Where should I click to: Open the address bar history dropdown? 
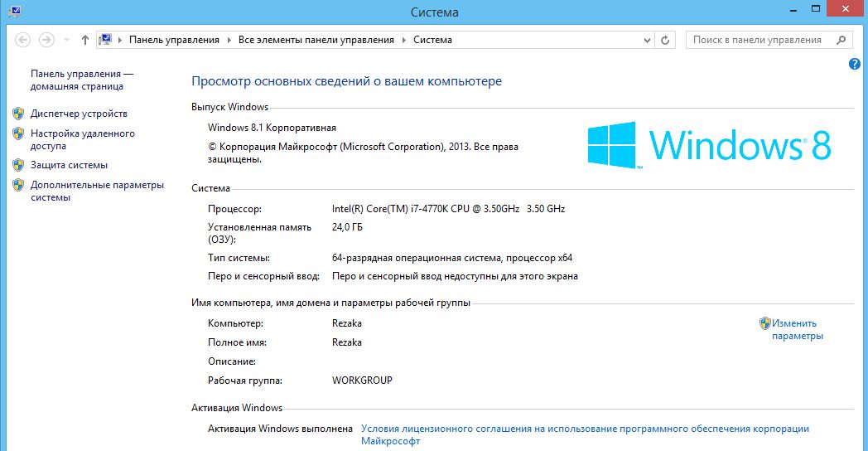point(647,40)
